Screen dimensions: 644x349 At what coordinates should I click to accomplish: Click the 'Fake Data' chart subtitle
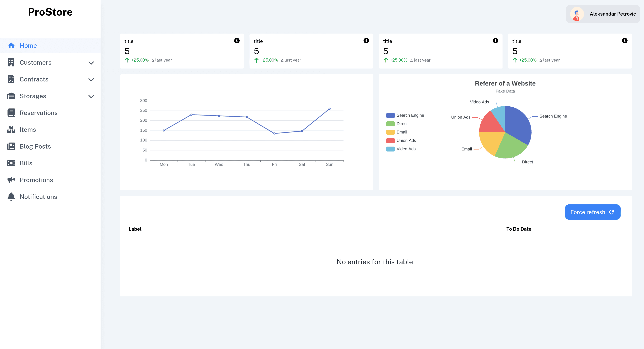pyautogui.click(x=505, y=91)
